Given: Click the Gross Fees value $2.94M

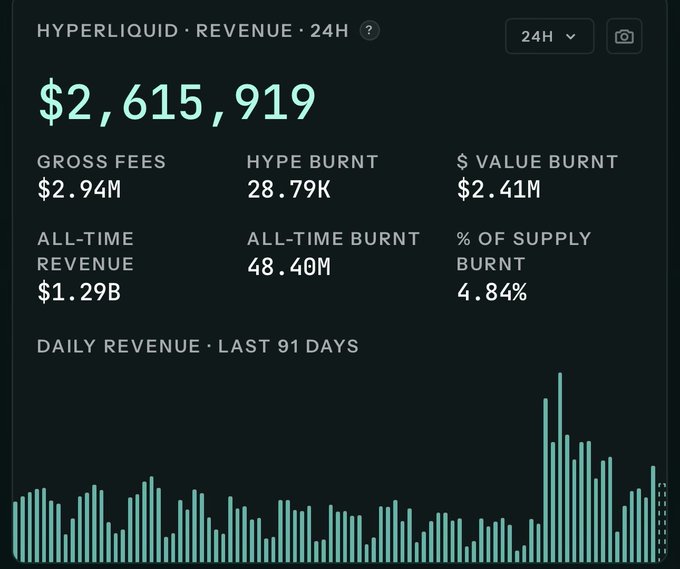Looking at the screenshot, I should coord(79,190).
